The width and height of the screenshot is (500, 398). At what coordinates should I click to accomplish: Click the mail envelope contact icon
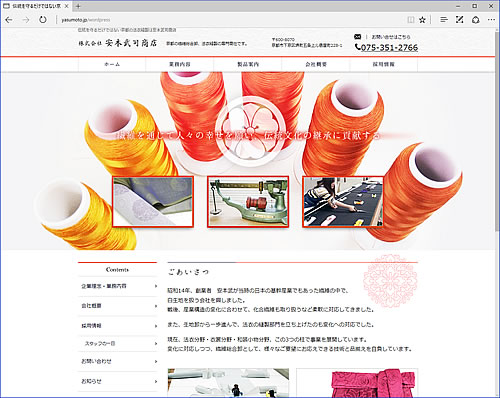tap(357, 37)
